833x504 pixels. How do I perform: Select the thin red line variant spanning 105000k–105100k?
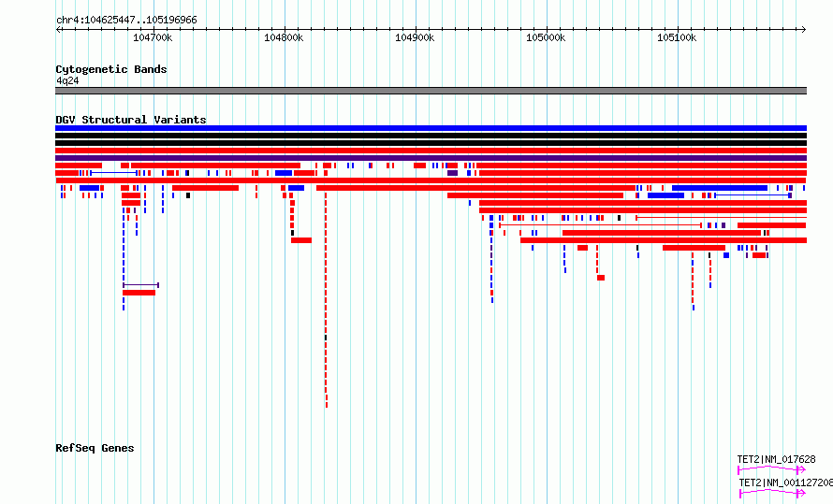pyautogui.click(x=600, y=225)
